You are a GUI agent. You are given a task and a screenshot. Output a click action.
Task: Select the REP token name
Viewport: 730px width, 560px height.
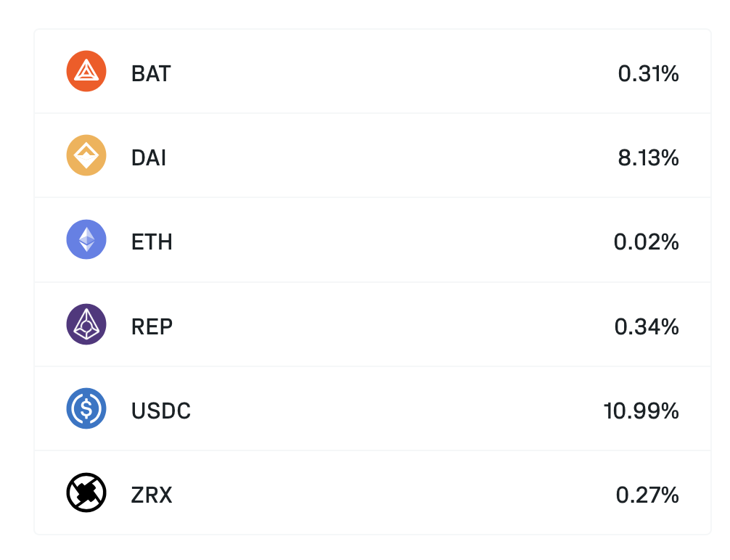[x=152, y=326]
